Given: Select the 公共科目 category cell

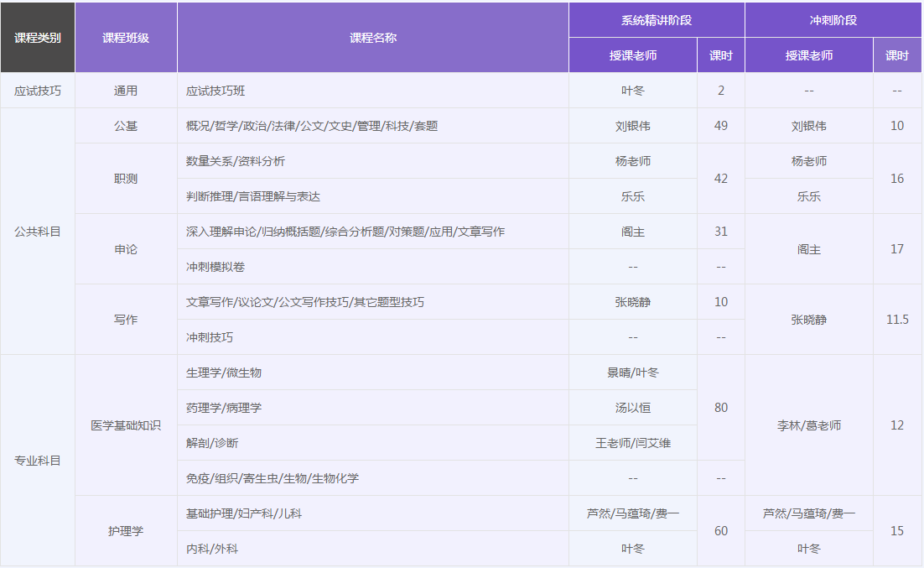Looking at the screenshot, I should tap(38, 232).
